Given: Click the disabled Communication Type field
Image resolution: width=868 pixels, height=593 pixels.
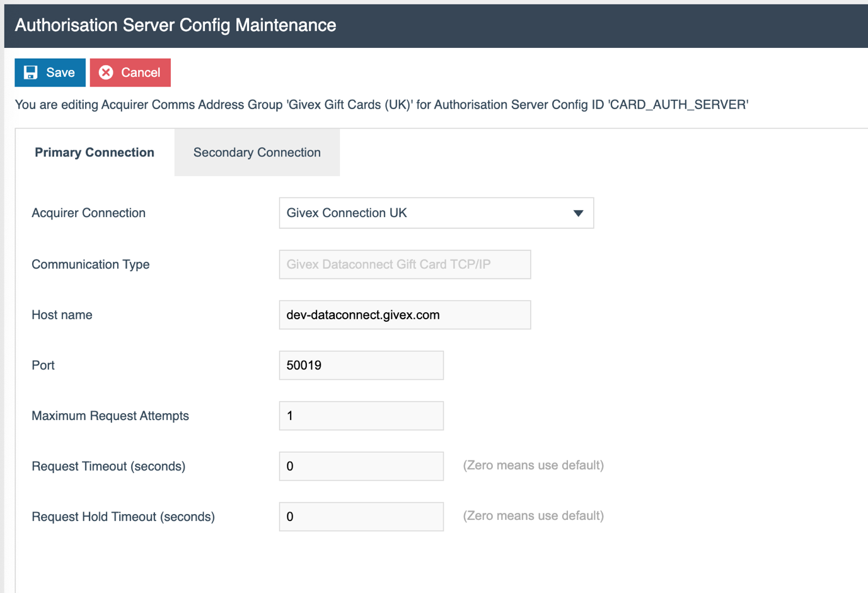Looking at the screenshot, I should [x=403, y=264].
